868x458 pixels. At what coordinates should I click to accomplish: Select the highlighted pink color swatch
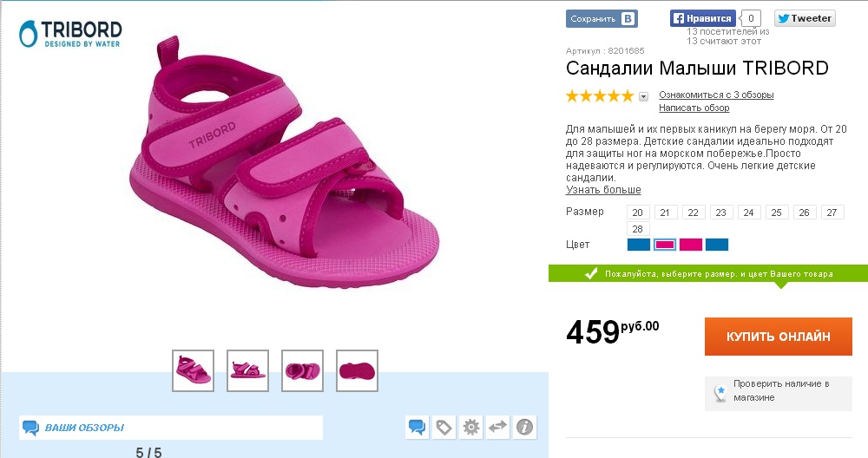(665, 245)
